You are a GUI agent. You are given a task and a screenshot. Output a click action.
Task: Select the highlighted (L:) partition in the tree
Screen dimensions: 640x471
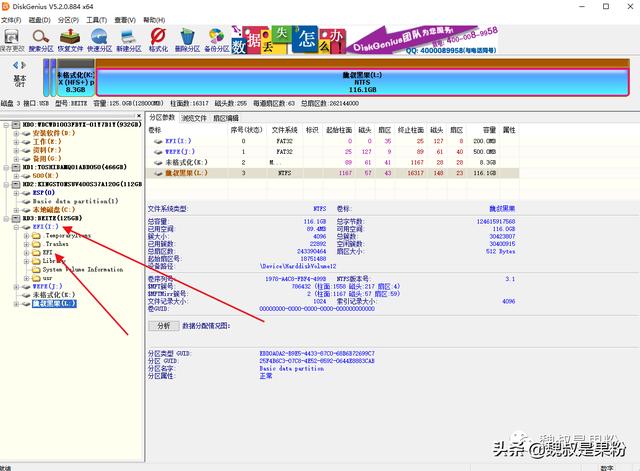tap(54, 304)
